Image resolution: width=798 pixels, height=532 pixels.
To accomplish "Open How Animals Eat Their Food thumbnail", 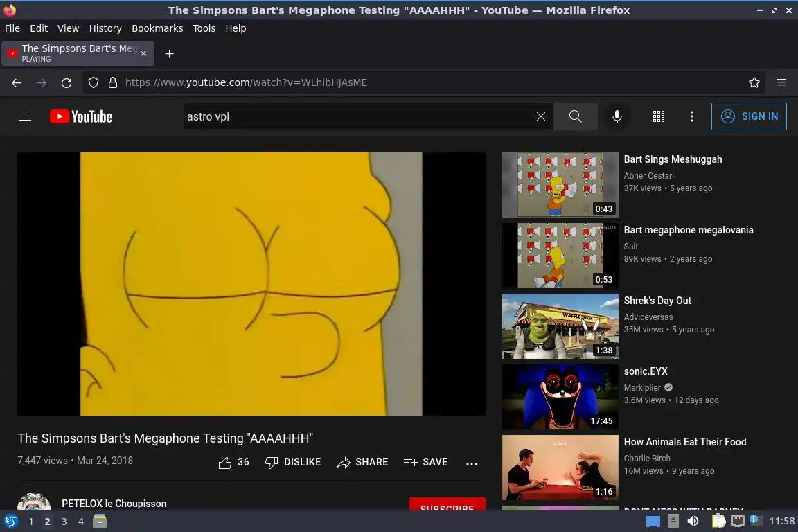I will [x=560, y=468].
